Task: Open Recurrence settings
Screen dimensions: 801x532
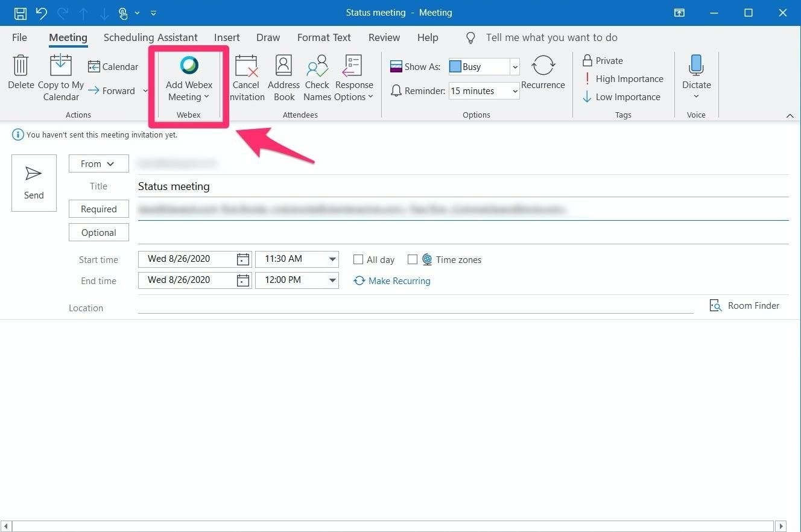Action: (543, 72)
